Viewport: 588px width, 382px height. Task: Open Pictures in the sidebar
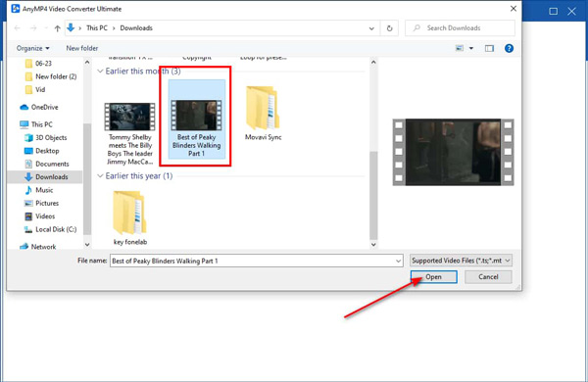[41, 203]
